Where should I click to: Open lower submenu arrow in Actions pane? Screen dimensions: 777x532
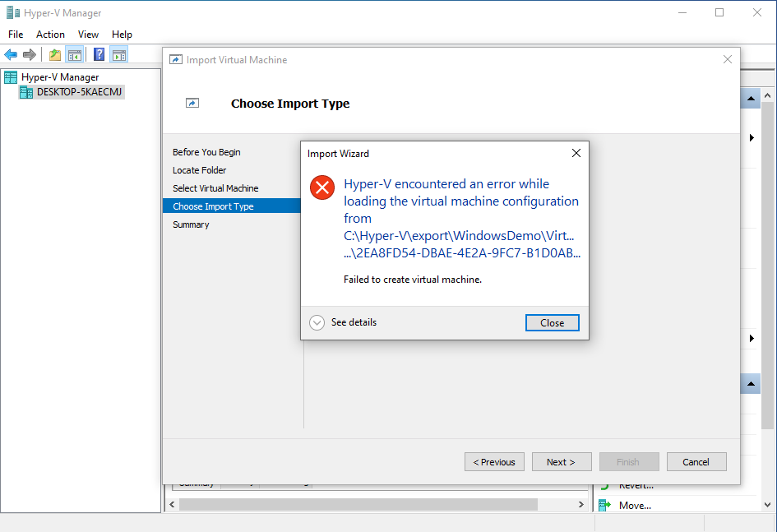[752, 338]
